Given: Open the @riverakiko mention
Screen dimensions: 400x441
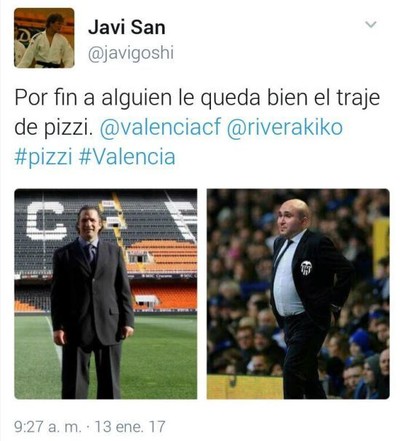Looking at the screenshot, I should [285, 127].
